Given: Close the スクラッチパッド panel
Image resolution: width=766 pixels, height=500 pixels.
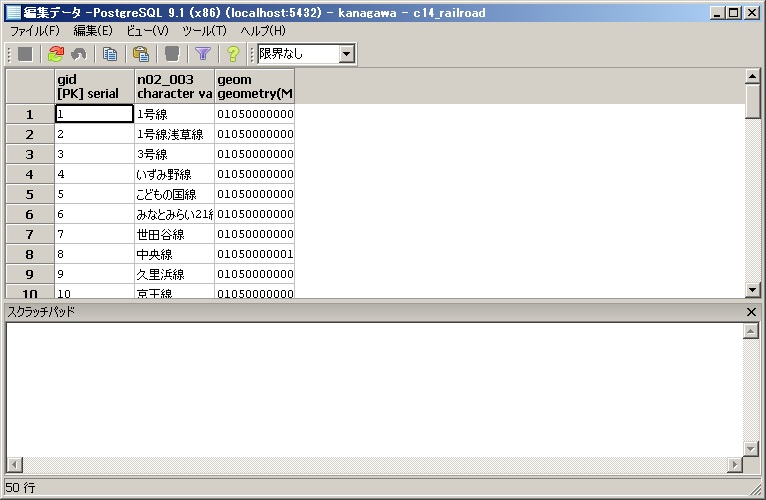Looking at the screenshot, I should (x=752, y=312).
